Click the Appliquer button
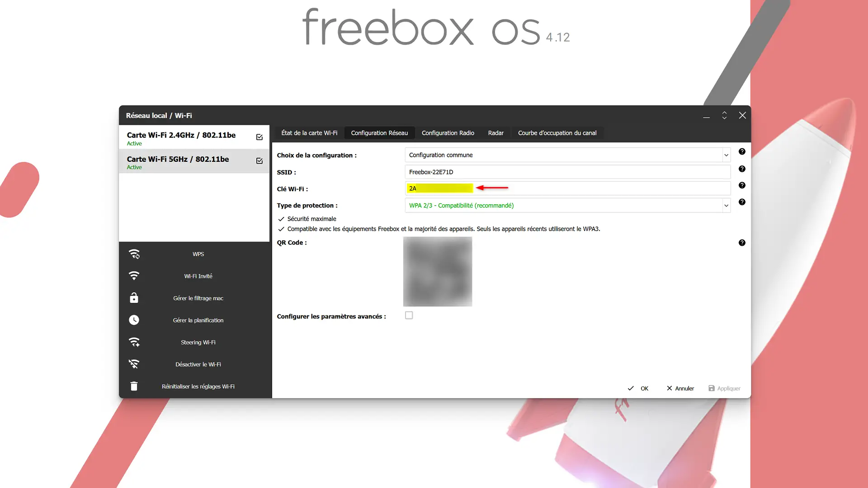 [x=724, y=389]
